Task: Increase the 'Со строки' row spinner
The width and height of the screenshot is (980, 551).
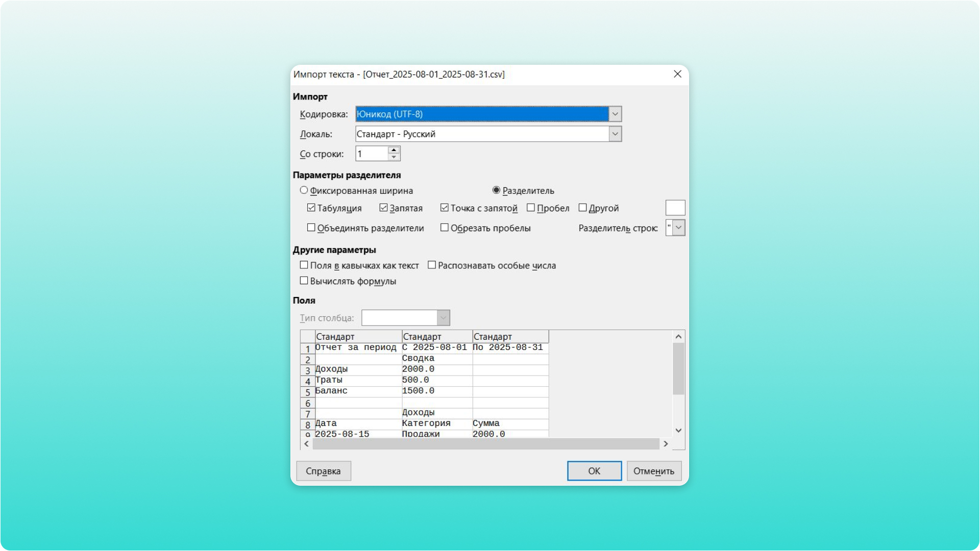Action: point(394,150)
